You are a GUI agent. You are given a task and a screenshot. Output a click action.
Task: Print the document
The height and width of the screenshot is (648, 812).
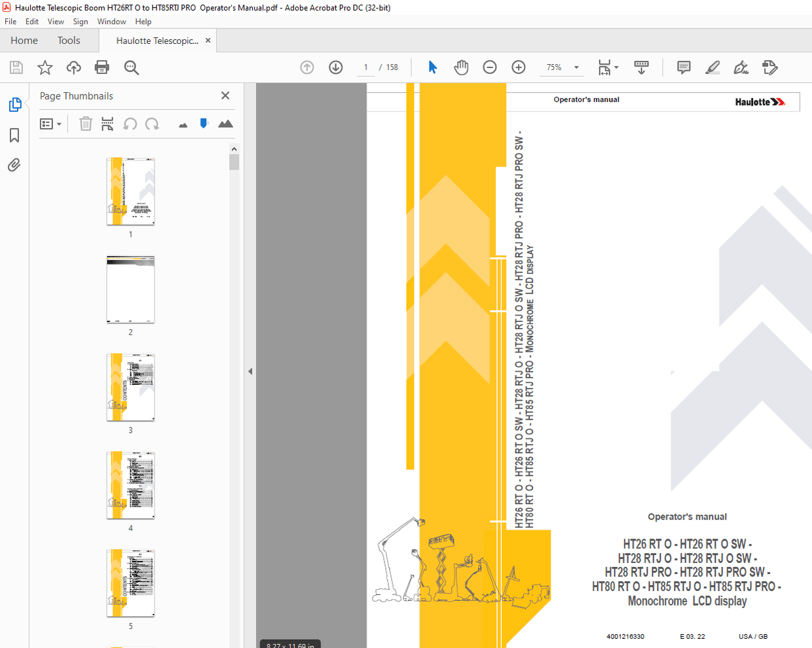[102, 67]
